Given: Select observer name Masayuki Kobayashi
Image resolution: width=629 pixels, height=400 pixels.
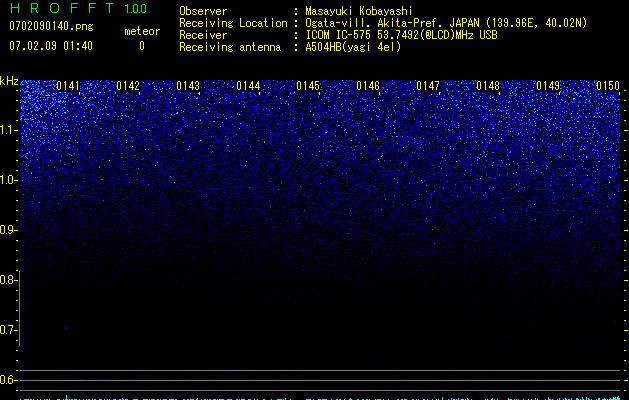Looking at the screenshot, I should [x=359, y=11].
